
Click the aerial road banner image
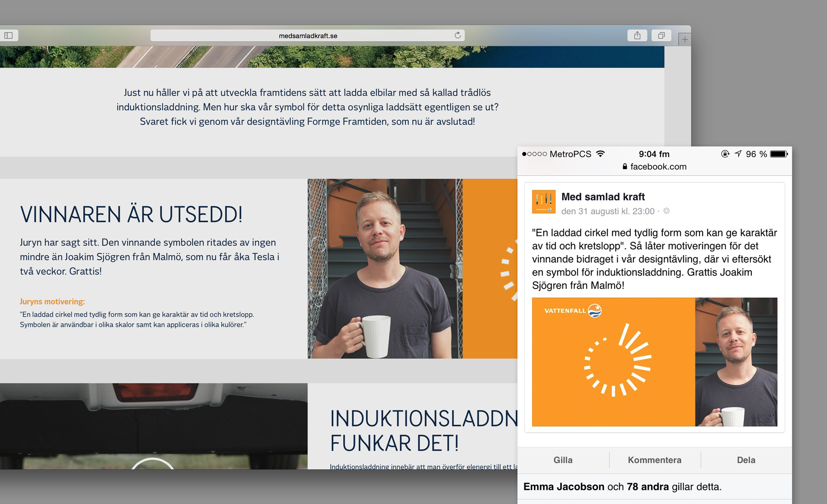coord(332,57)
